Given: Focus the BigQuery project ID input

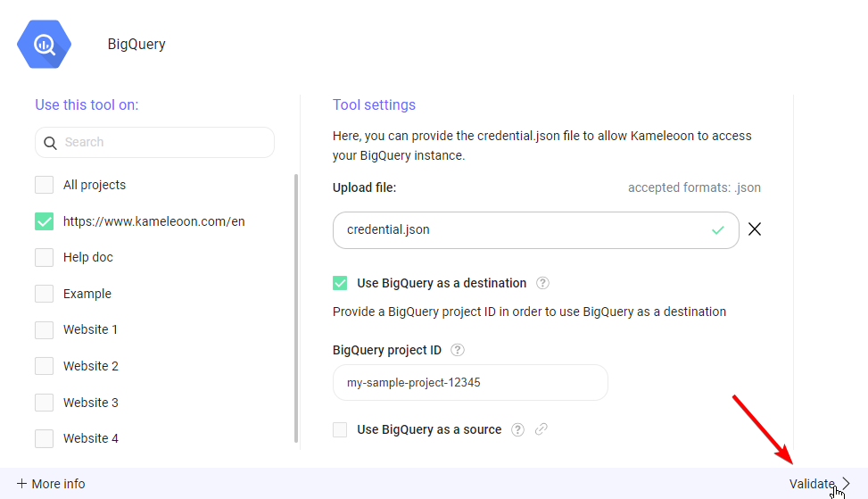Looking at the screenshot, I should pos(470,382).
